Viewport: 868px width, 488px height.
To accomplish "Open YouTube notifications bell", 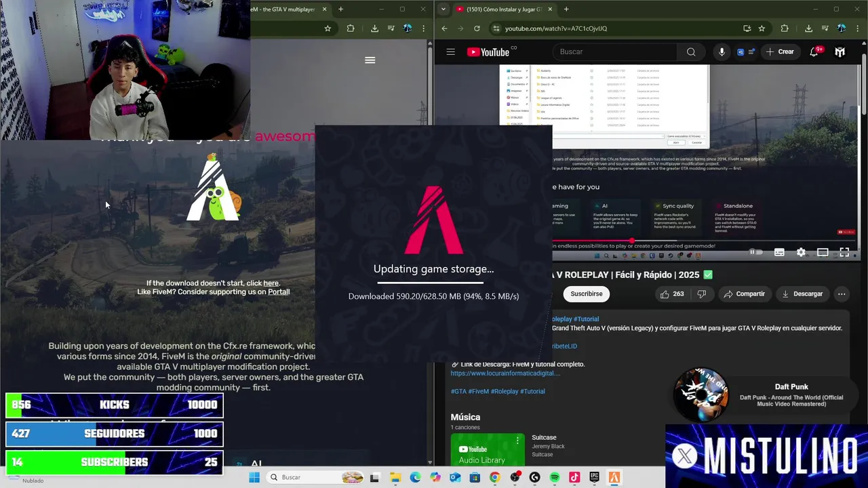I will 814,52.
